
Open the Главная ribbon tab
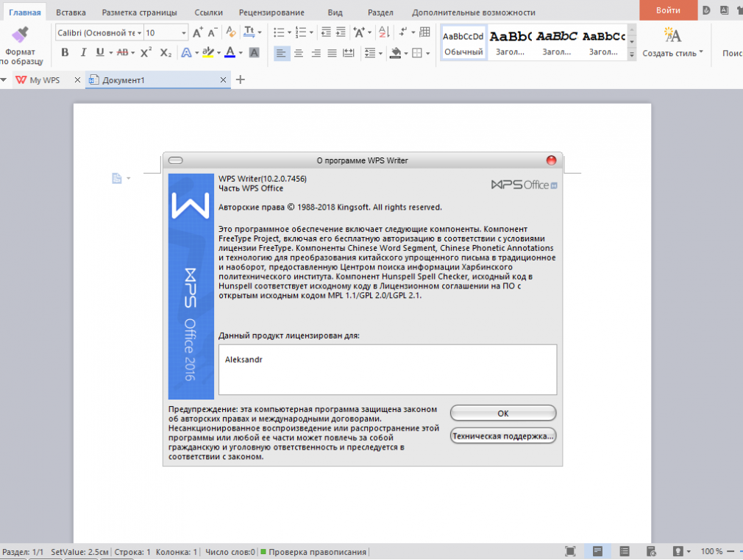(24, 13)
